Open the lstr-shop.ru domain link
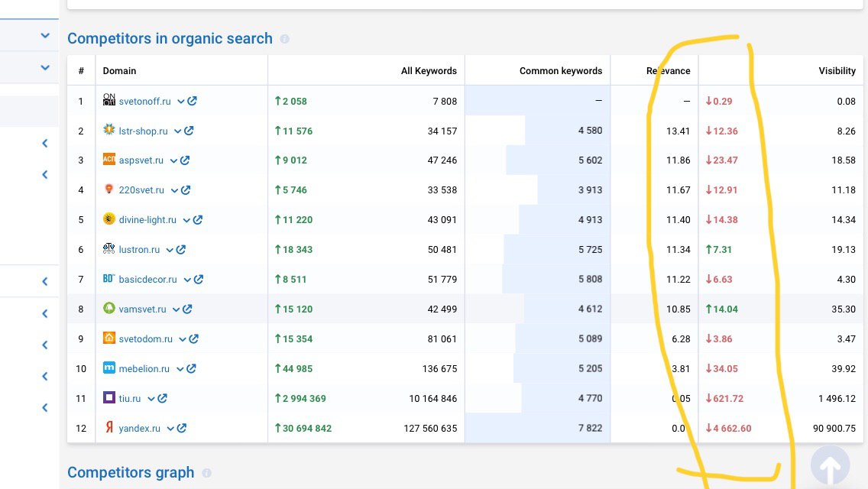Screen dimensions: 868x489 (x=143, y=131)
